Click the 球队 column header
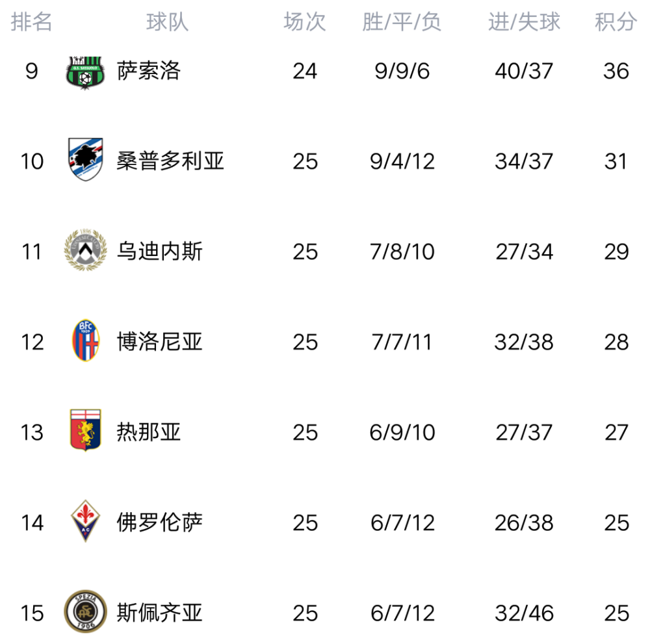The height and width of the screenshot is (644, 650). click(167, 22)
